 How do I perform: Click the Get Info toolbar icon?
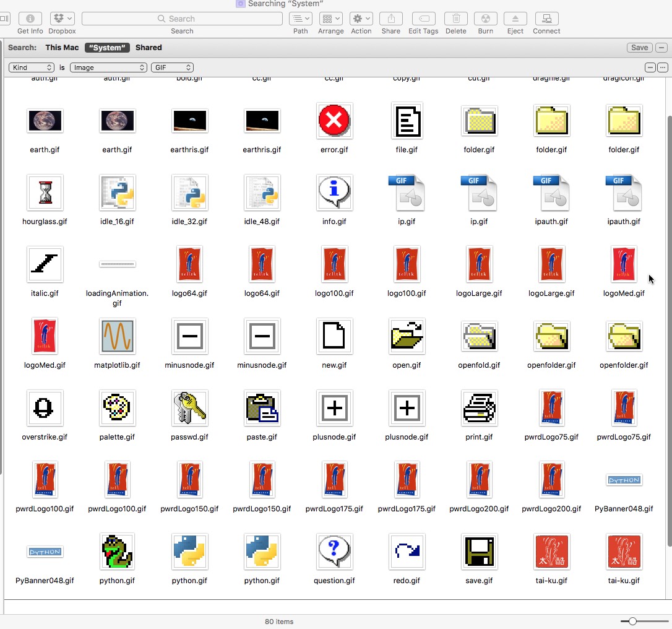[30, 19]
